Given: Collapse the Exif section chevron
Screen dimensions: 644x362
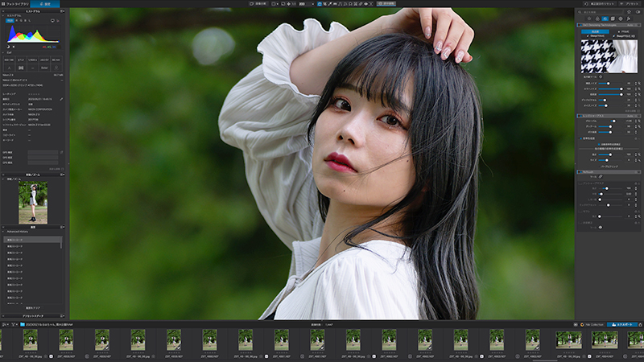Looking at the screenshot, I should coord(3,52).
